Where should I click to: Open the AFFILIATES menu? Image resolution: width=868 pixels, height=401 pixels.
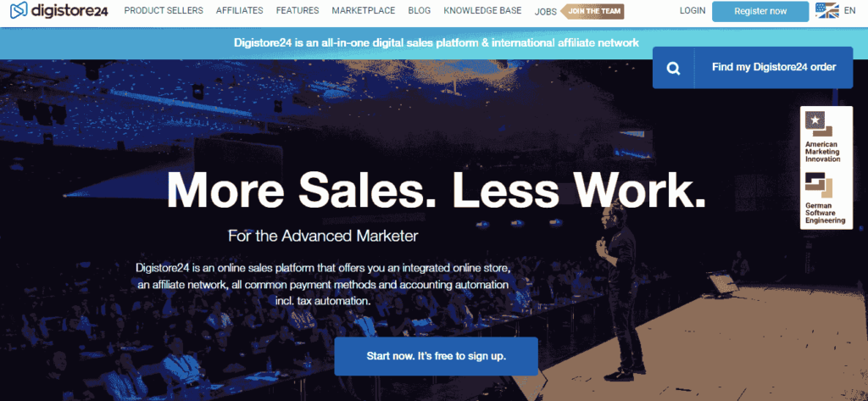(239, 10)
